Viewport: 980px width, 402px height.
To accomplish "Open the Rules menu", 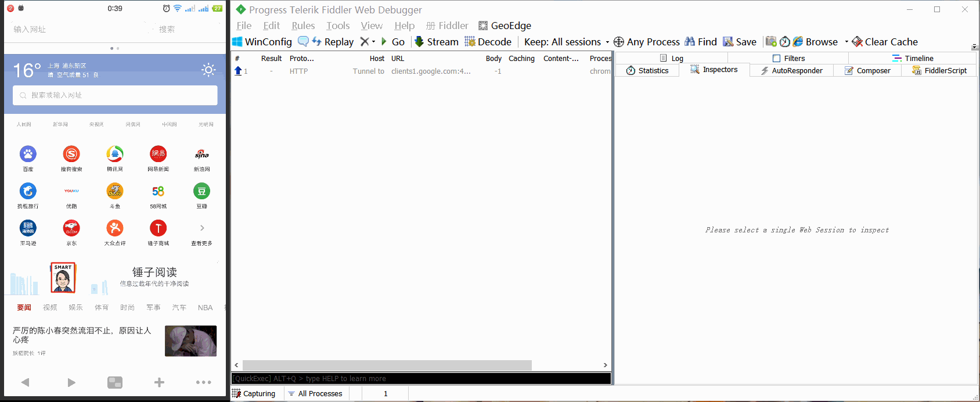I will tap(303, 26).
